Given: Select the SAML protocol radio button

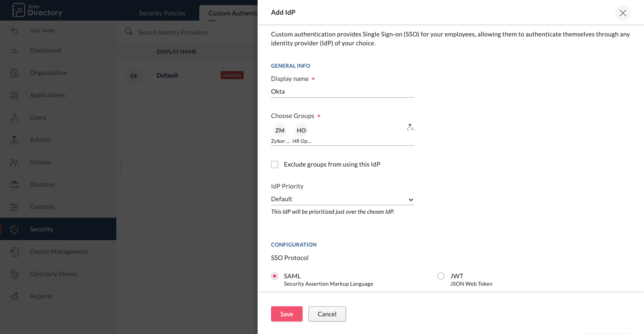Looking at the screenshot, I should pyautogui.click(x=275, y=276).
